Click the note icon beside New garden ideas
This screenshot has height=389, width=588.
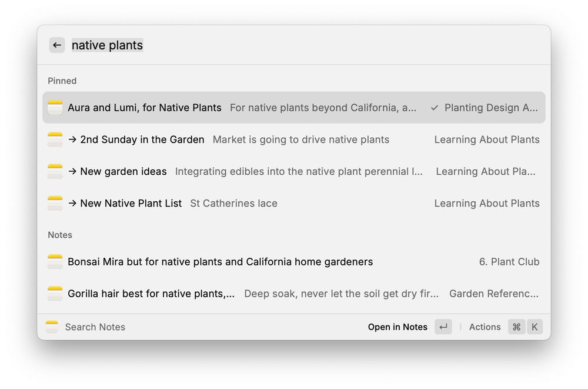[x=55, y=171]
